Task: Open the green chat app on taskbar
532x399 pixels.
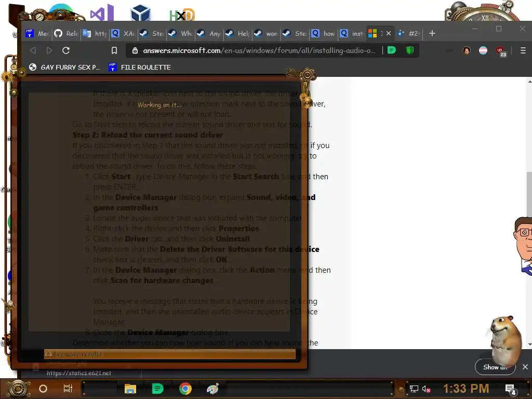Action: [x=157, y=389]
